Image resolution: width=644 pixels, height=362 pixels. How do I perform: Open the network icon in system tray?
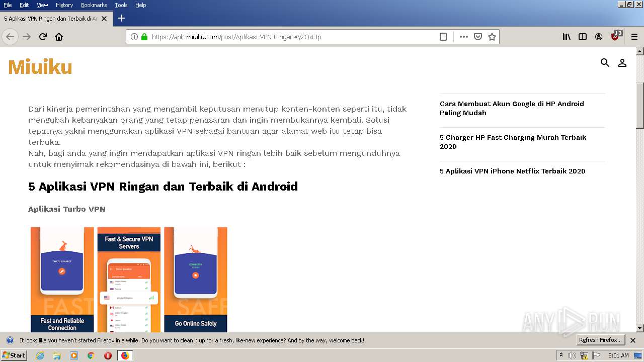click(x=584, y=355)
